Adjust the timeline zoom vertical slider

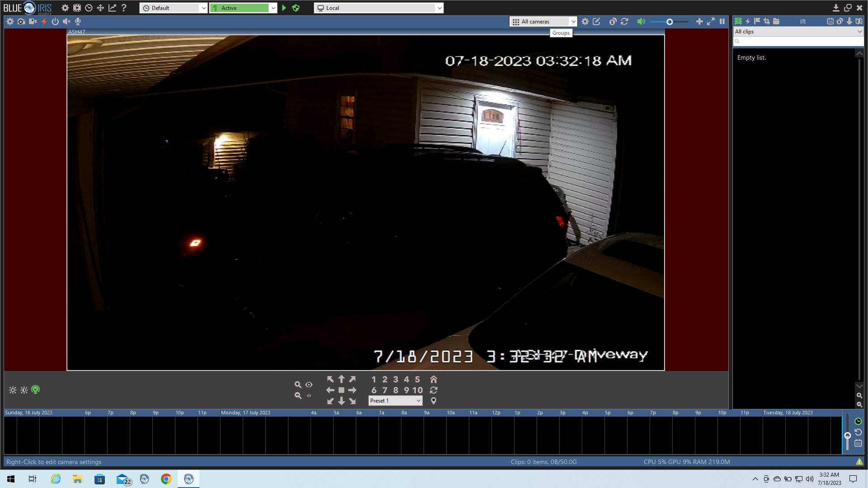coord(848,436)
